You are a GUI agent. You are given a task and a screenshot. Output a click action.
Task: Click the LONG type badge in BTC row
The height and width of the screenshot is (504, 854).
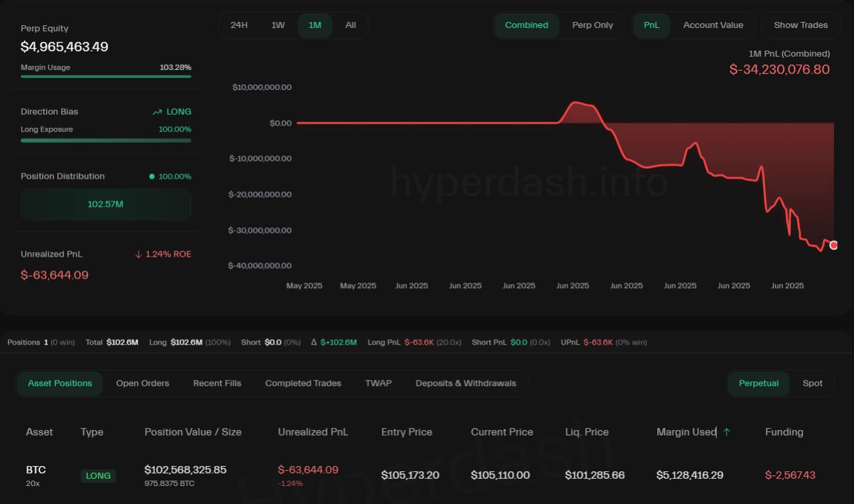point(98,476)
